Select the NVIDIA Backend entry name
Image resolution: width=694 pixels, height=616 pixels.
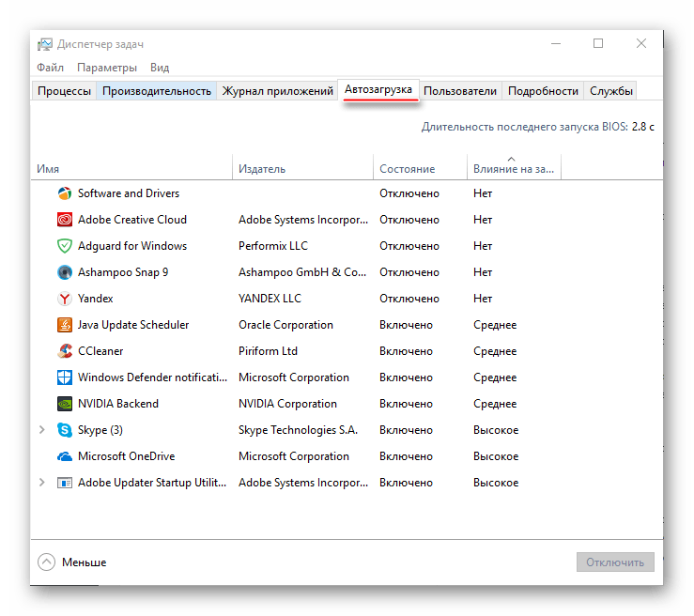tap(118, 404)
